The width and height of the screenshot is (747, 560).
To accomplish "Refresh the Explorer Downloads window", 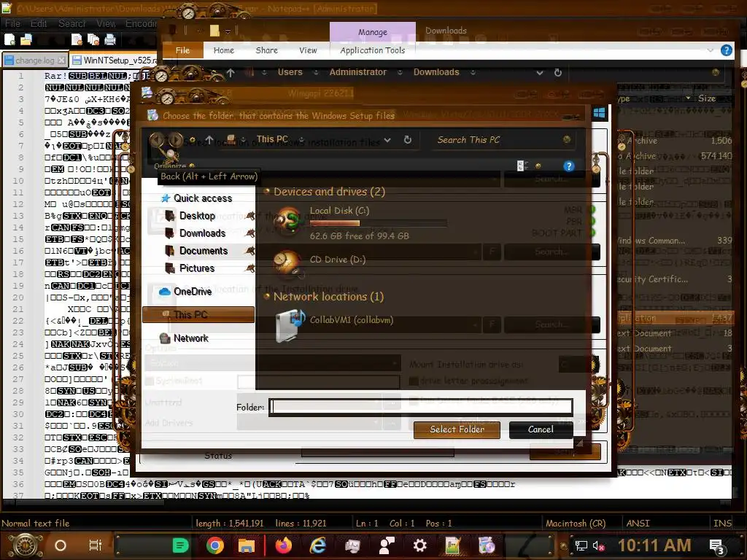I will pos(558,72).
